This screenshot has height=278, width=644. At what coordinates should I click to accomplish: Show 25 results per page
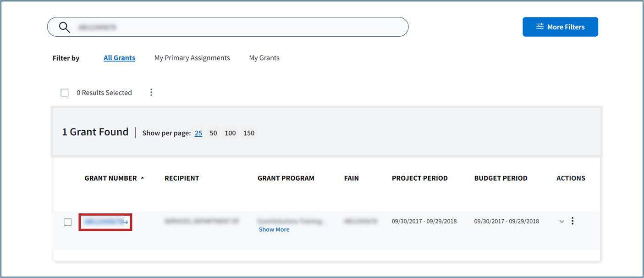pos(198,133)
